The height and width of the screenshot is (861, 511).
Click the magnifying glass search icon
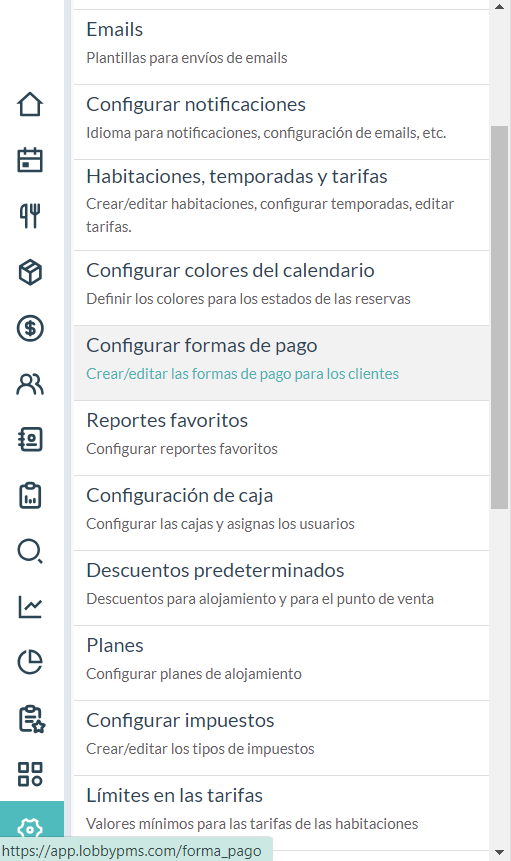pyautogui.click(x=30, y=551)
